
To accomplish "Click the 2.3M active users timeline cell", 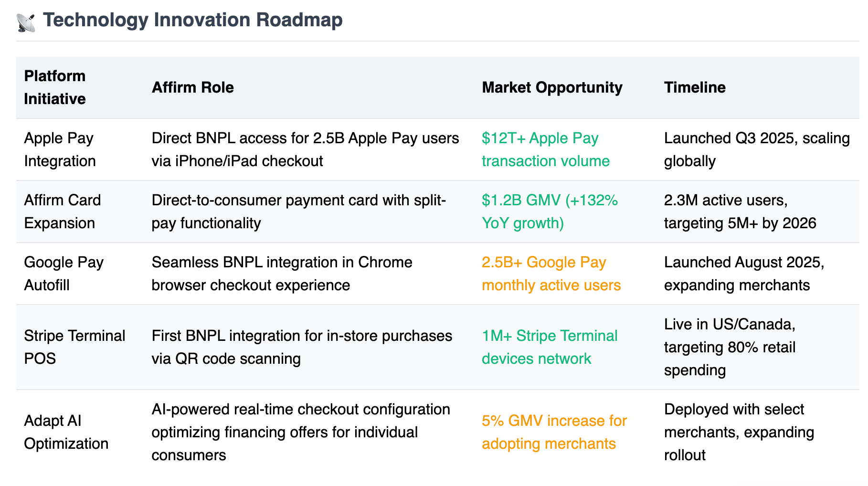I will click(740, 211).
